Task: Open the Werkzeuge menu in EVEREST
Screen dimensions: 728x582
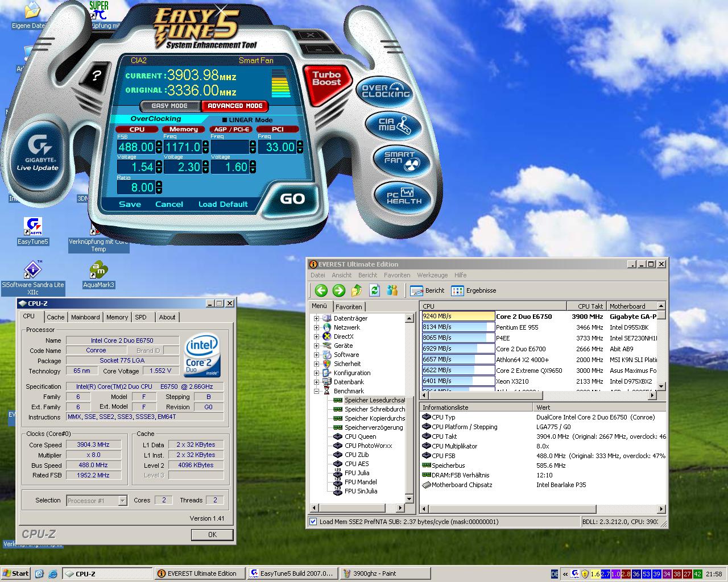Action: [432, 275]
